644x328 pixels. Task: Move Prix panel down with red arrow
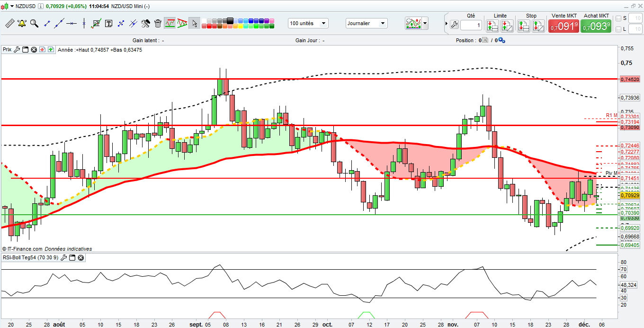coord(42,49)
